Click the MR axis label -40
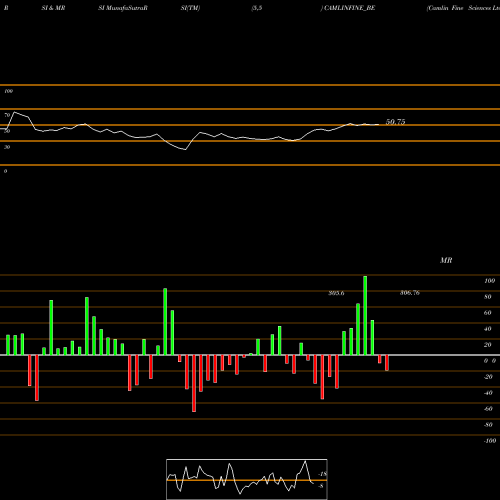Image resolution: width=500 pixels, height=500 pixels. click(x=488, y=393)
